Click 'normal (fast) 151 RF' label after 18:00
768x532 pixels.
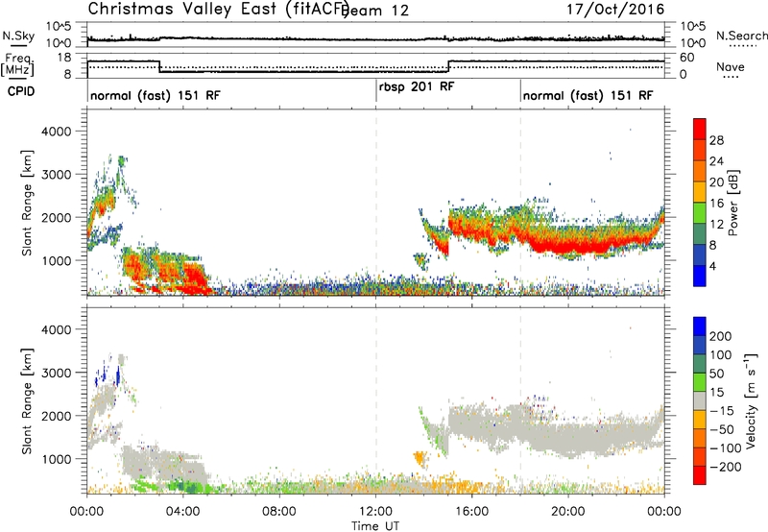(x=588, y=95)
